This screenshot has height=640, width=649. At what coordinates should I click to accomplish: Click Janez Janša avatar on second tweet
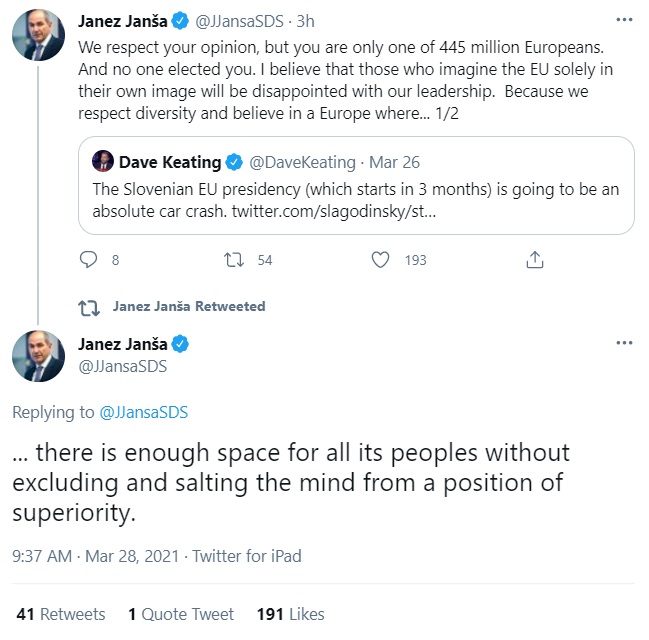pos(39,357)
